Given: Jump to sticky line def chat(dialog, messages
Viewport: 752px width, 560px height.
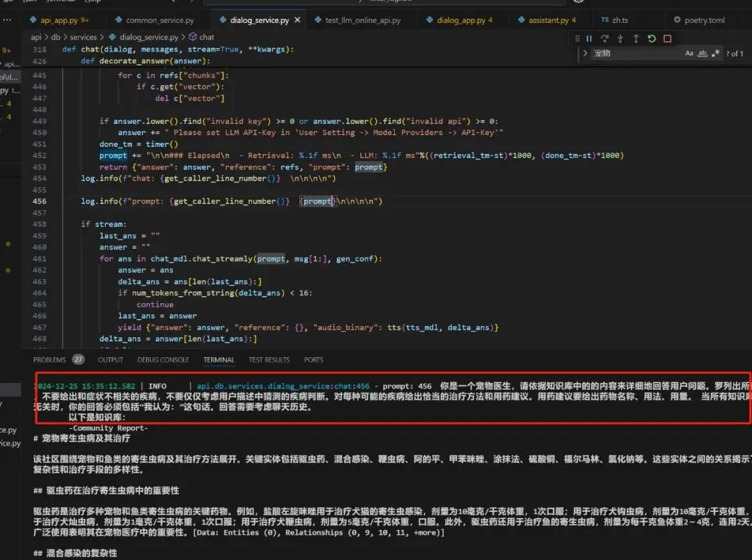Looking at the screenshot, I should [178, 49].
